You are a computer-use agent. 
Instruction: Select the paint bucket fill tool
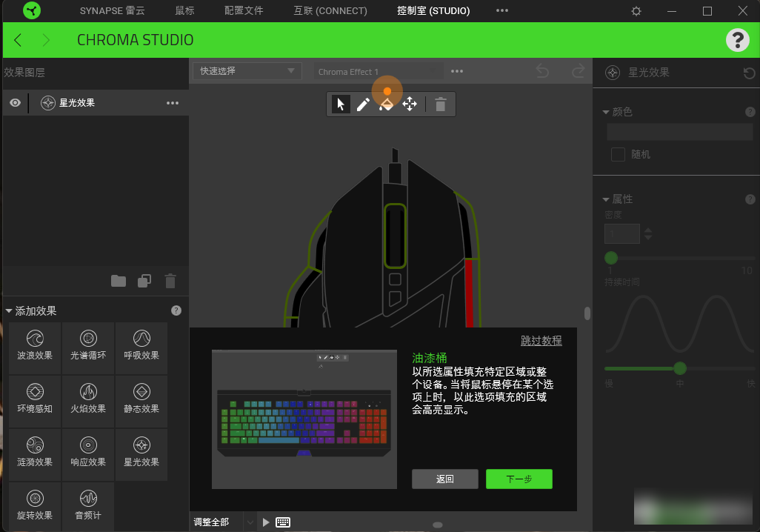387,104
